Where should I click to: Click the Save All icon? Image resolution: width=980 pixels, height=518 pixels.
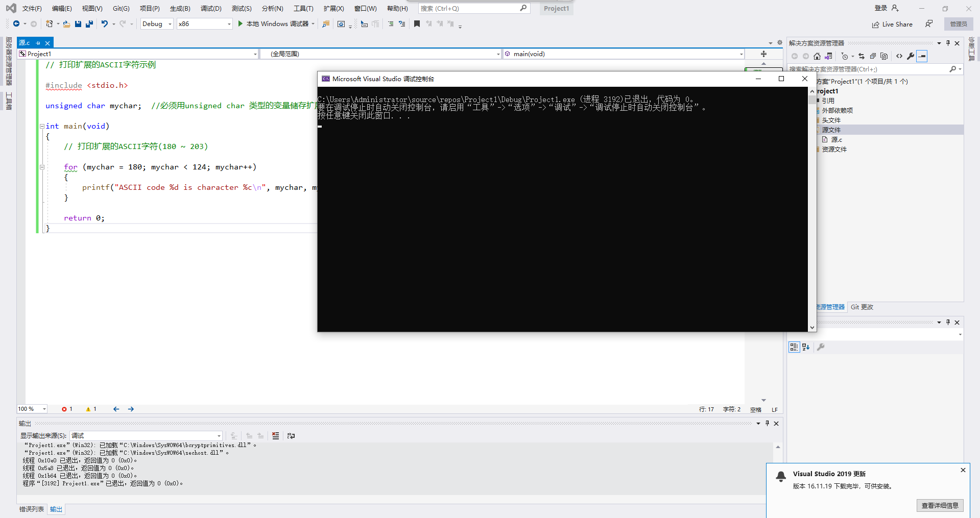pos(89,23)
